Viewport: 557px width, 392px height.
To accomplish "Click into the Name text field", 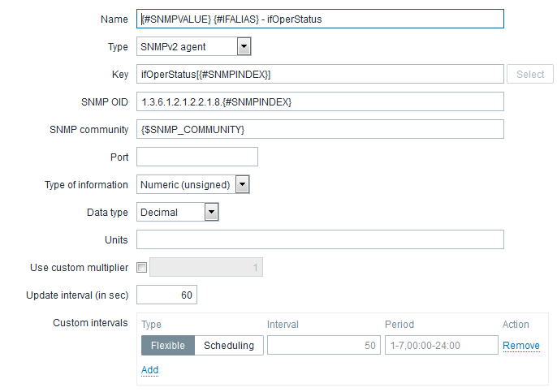I will (320, 19).
